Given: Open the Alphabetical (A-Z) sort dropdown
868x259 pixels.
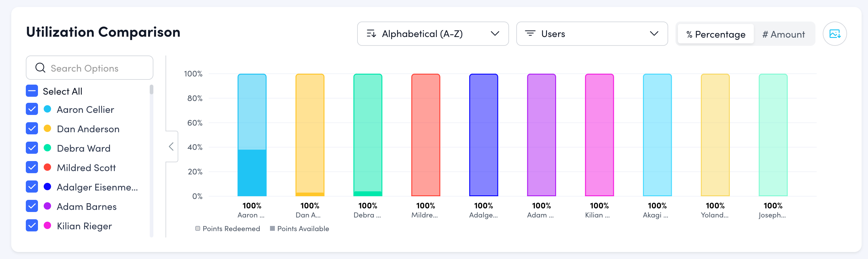Looking at the screenshot, I should (x=433, y=34).
